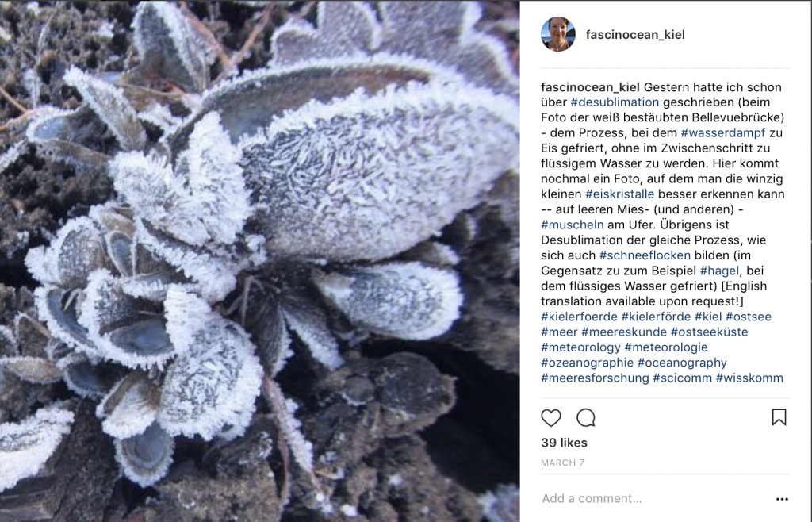812x522 pixels.
Task: Open #eiskristalle hashtag
Action: (619, 194)
